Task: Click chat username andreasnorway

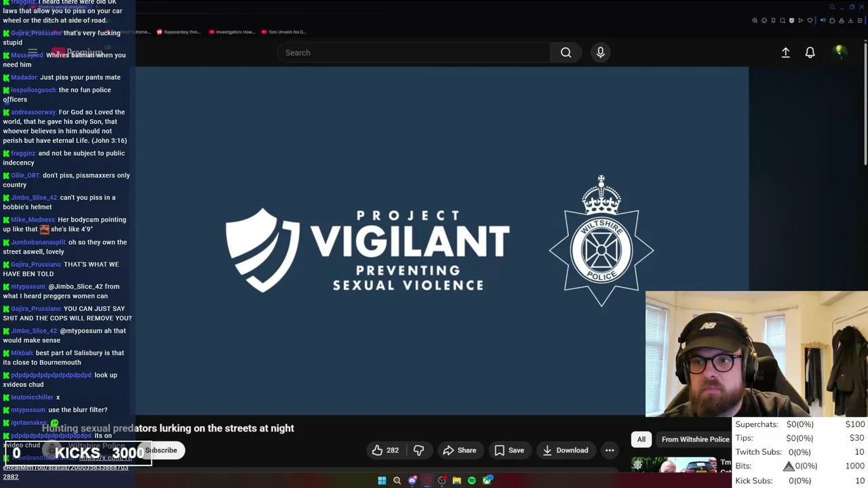Action: (33, 112)
